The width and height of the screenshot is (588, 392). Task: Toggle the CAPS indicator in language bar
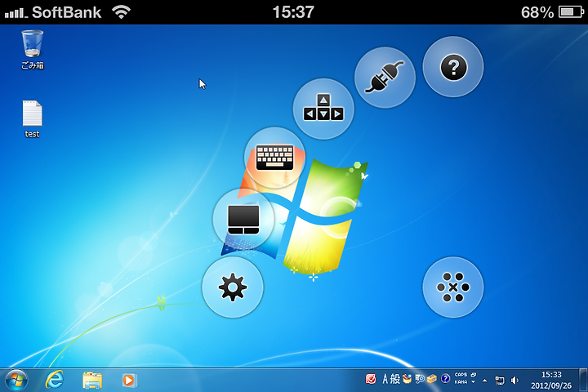[461, 375]
